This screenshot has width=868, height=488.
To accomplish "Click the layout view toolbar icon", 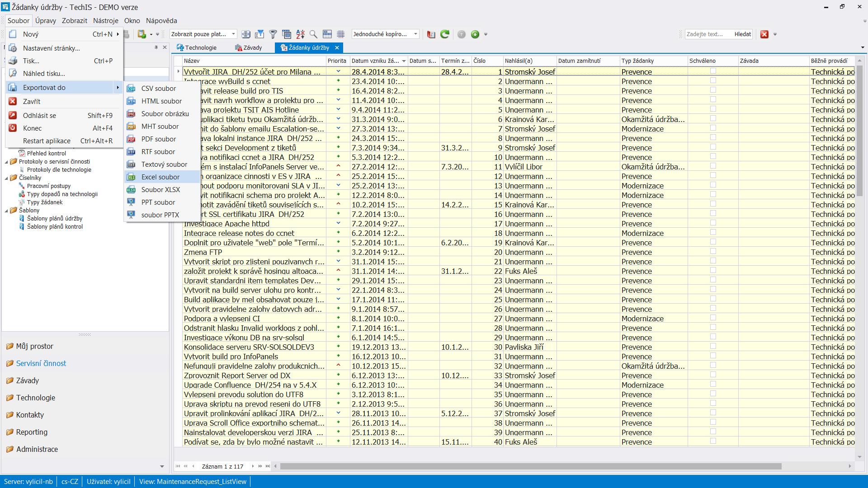I will [327, 34].
